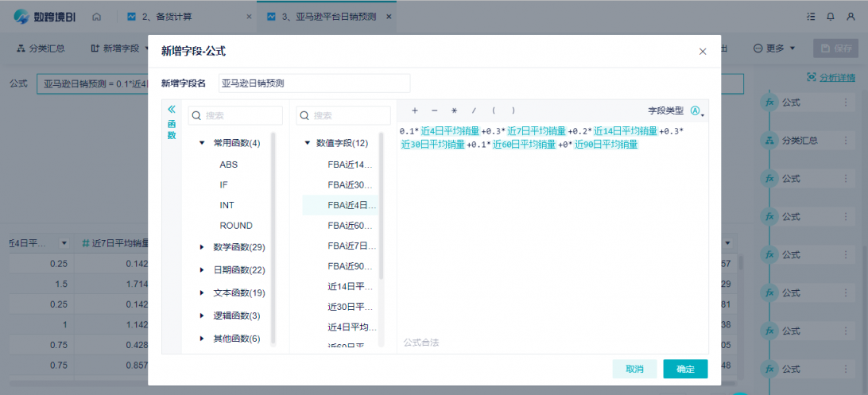Open the task list icon in header
This screenshot has height=395, width=868.
coord(811,17)
